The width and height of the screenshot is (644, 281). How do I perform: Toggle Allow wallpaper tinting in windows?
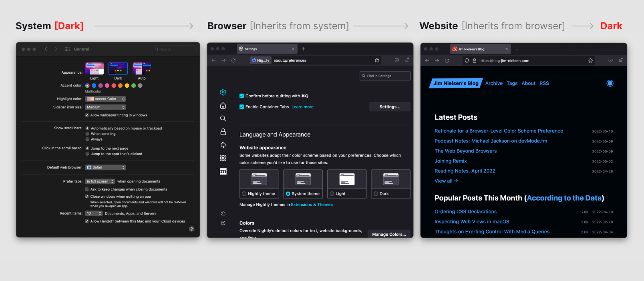[87, 115]
